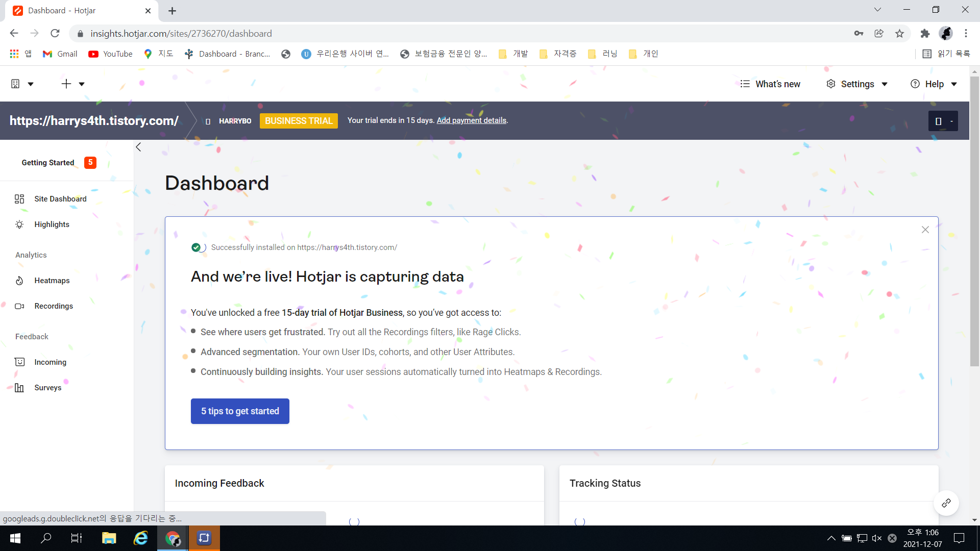Bookmark this page with star icon
The image size is (980, 551).
point(899,34)
